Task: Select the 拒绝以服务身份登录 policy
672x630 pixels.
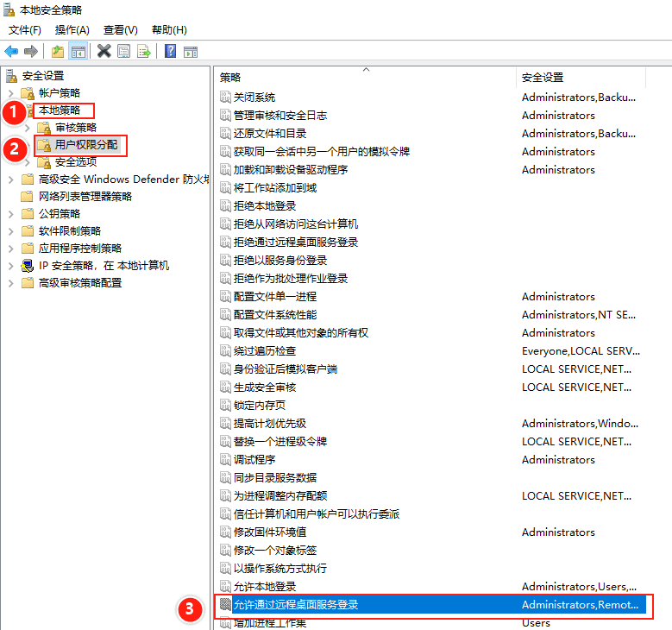Action: (279, 261)
